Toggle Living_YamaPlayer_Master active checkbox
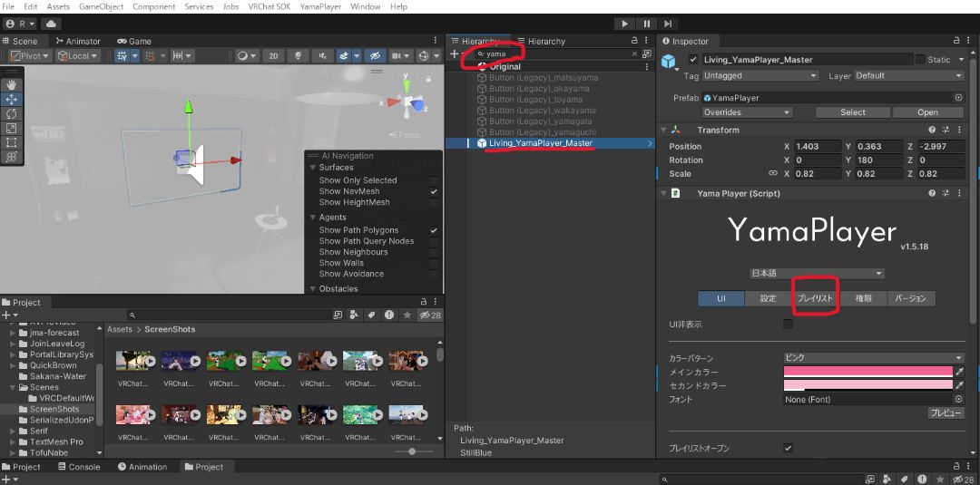The width and height of the screenshot is (980, 485). coord(692,60)
